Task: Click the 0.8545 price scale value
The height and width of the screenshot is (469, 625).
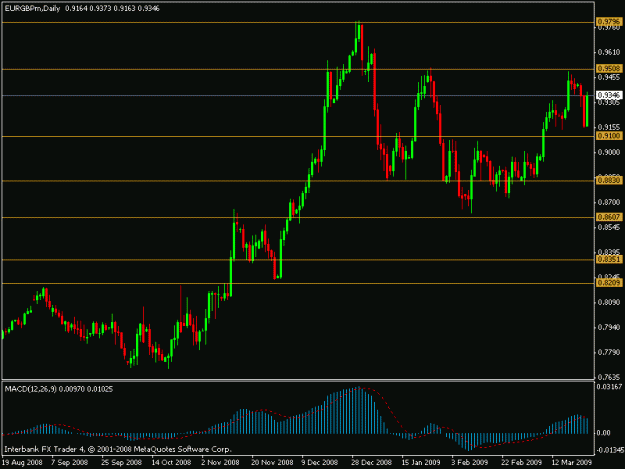Action: (609, 228)
